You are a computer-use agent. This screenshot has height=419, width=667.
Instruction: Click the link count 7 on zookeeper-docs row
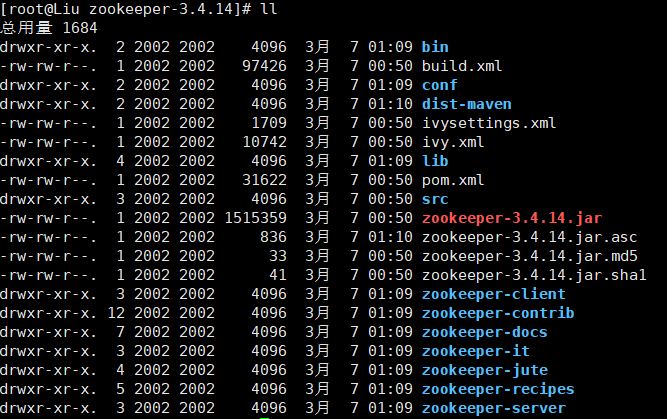[x=121, y=332]
